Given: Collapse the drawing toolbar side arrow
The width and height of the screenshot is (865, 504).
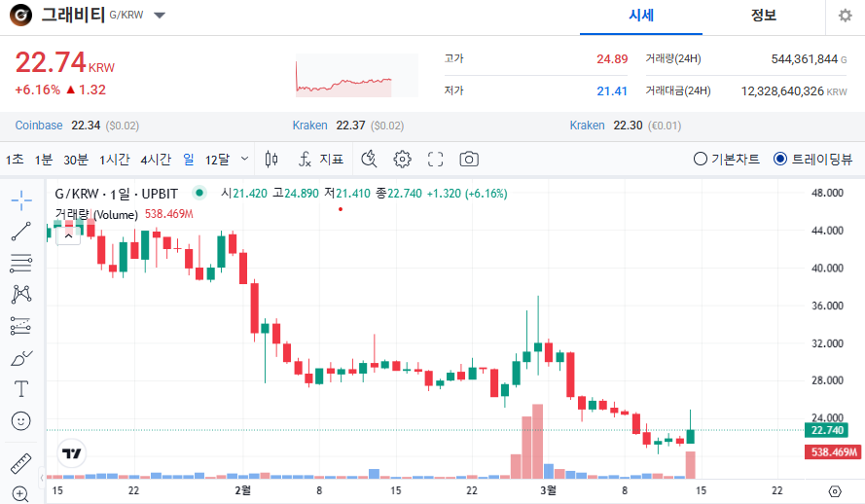Looking at the screenshot, I should (x=42, y=478).
